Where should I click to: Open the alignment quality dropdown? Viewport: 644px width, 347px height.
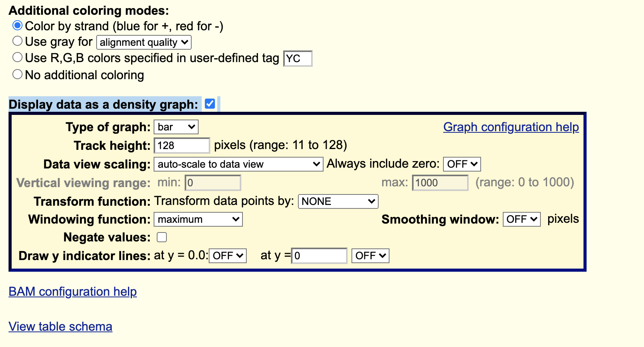point(144,42)
